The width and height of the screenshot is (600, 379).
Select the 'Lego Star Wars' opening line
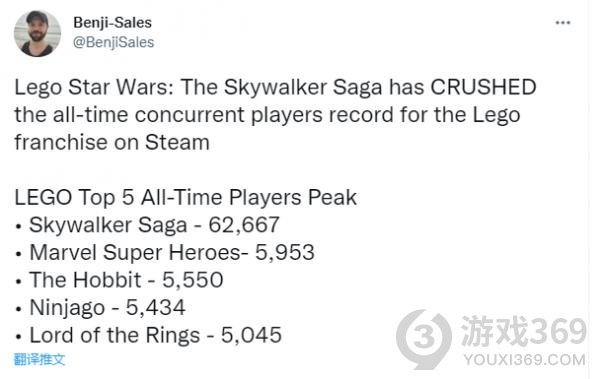[275, 87]
